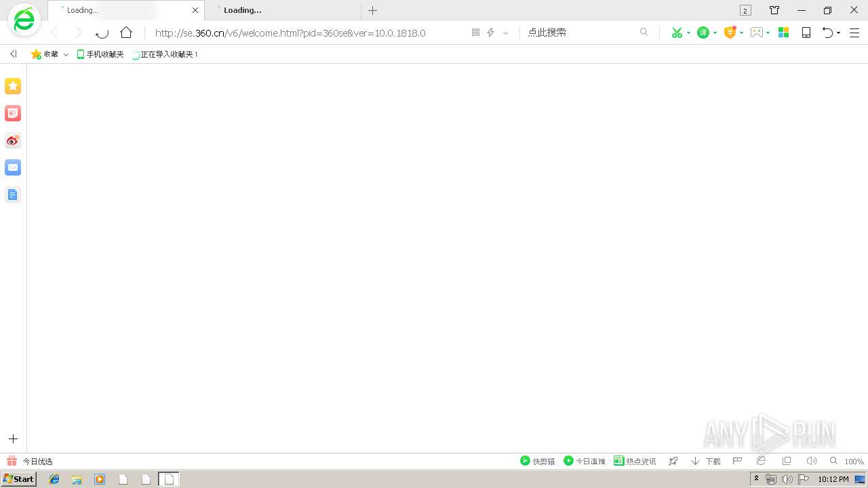Expand the banking shield dropdown arrow
This screenshot has height=488, width=868.
click(741, 33)
